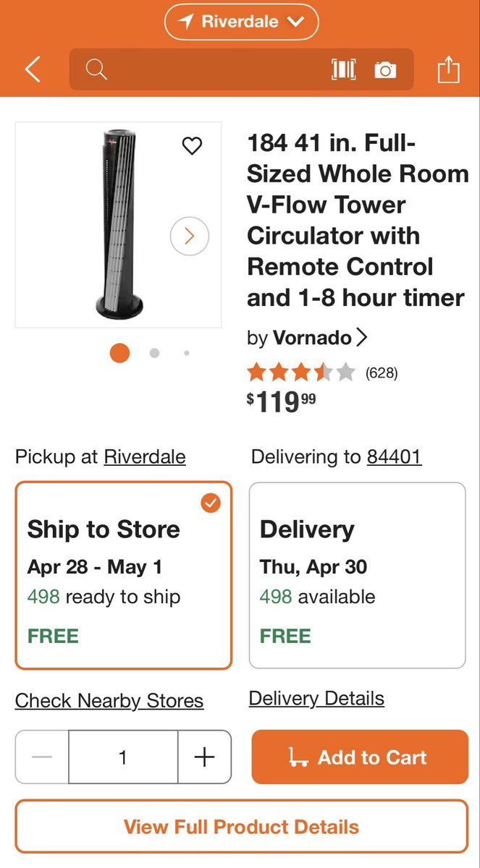480x868 pixels.
Task: Jump to second image dot
Action: tap(154, 353)
